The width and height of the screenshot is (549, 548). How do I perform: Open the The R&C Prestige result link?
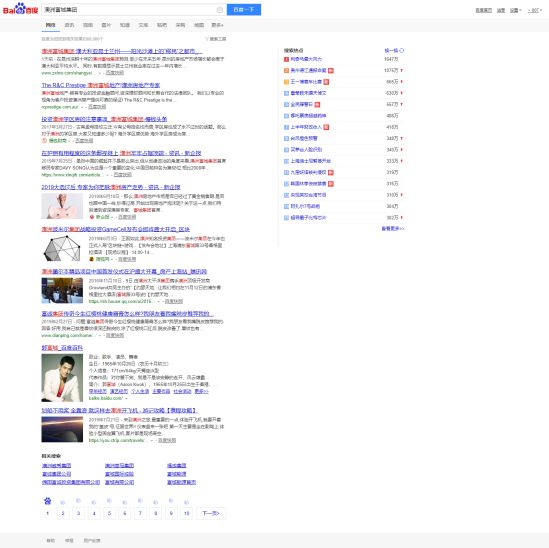pos(101,85)
